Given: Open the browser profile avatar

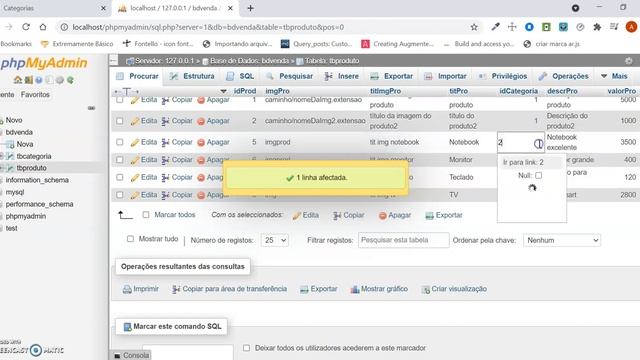Looking at the screenshot, I should [631, 27].
